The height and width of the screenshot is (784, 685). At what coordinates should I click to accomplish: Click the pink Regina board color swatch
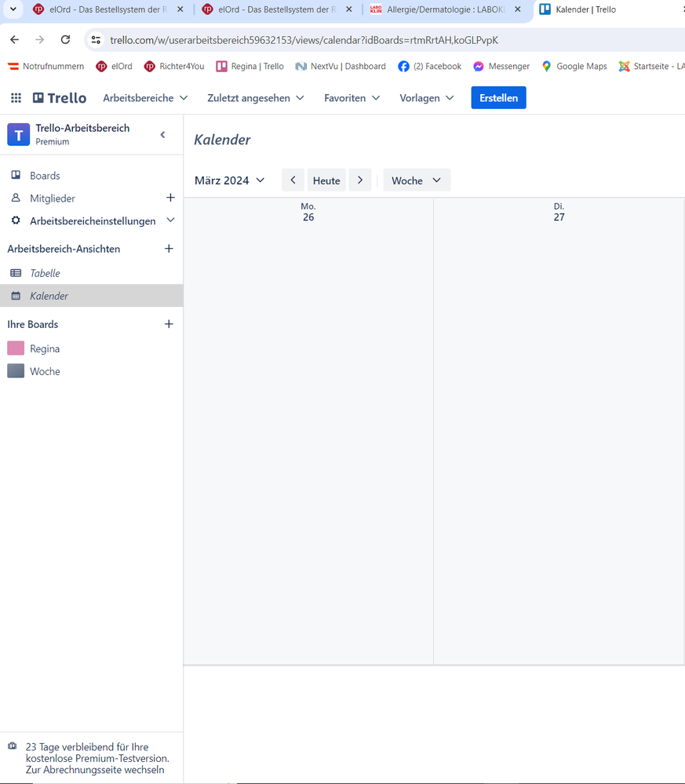click(16, 348)
